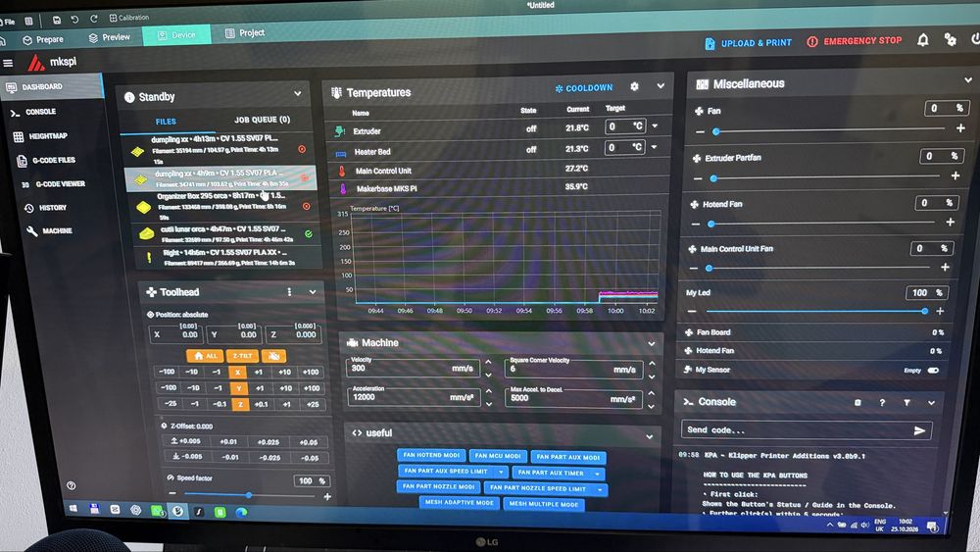Adjust the My Led brightness slider

tap(815, 311)
